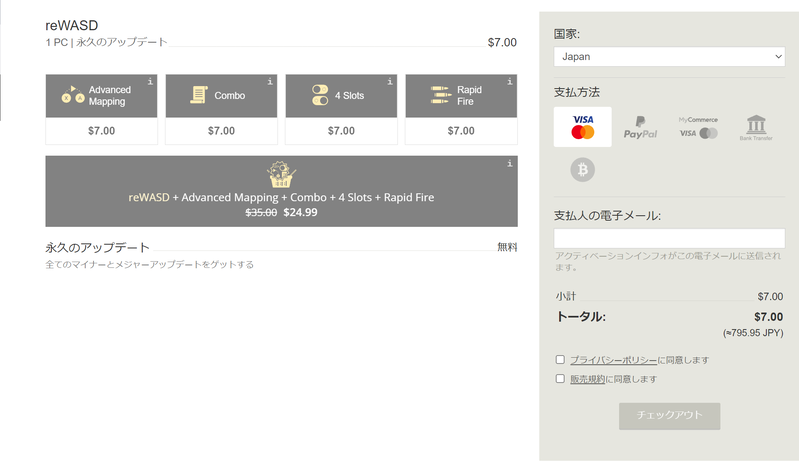
Task: Click the Advanced Mapping controller icon
Action: pos(73,95)
